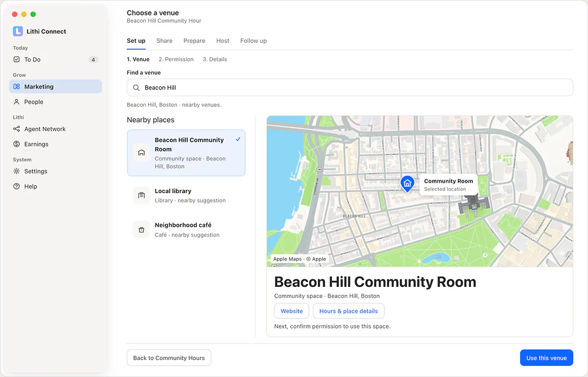Open To Do in the sidebar
This screenshot has width=588, height=377.
[56, 59]
